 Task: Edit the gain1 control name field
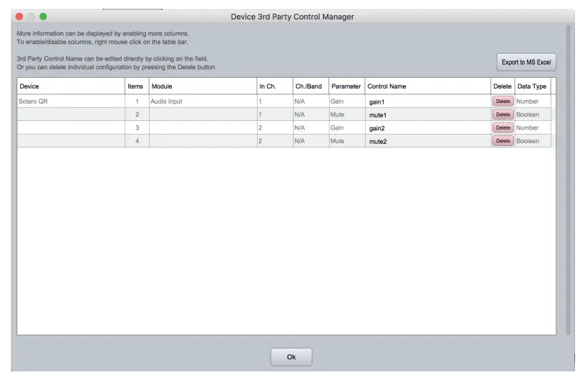(428, 101)
